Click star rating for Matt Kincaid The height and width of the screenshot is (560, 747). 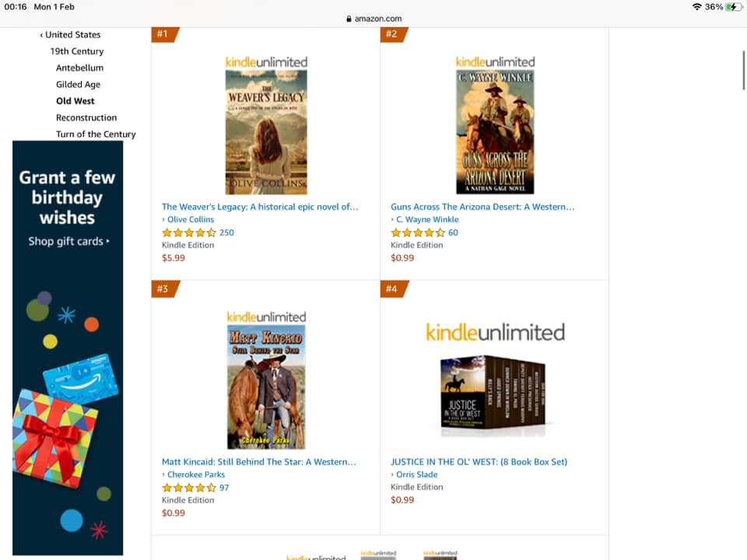tap(189, 488)
